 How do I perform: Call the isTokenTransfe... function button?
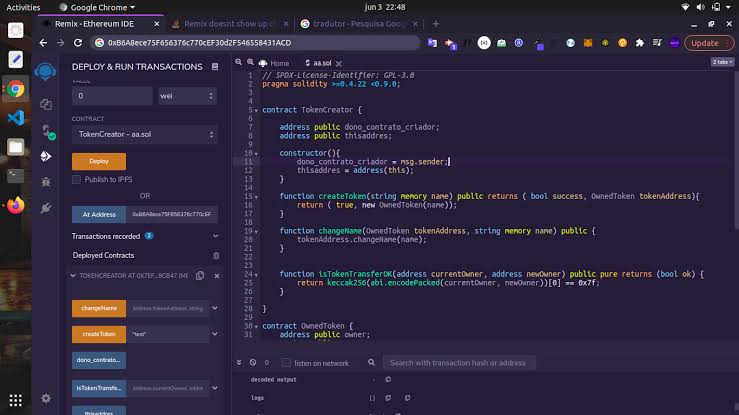pyautogui.click(x=99, y=388)
